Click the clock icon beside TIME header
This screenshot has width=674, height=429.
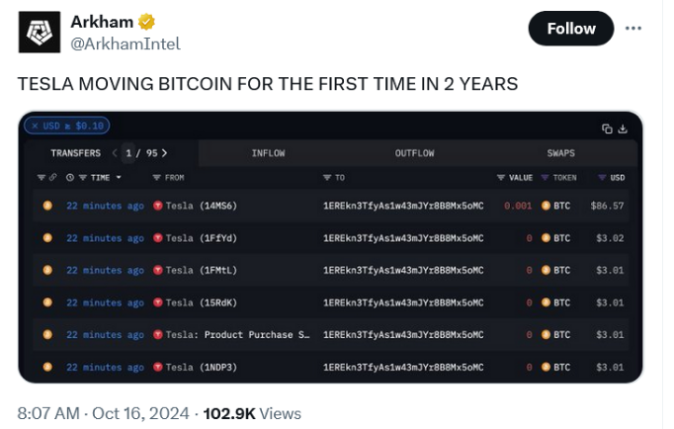(70, 178)
